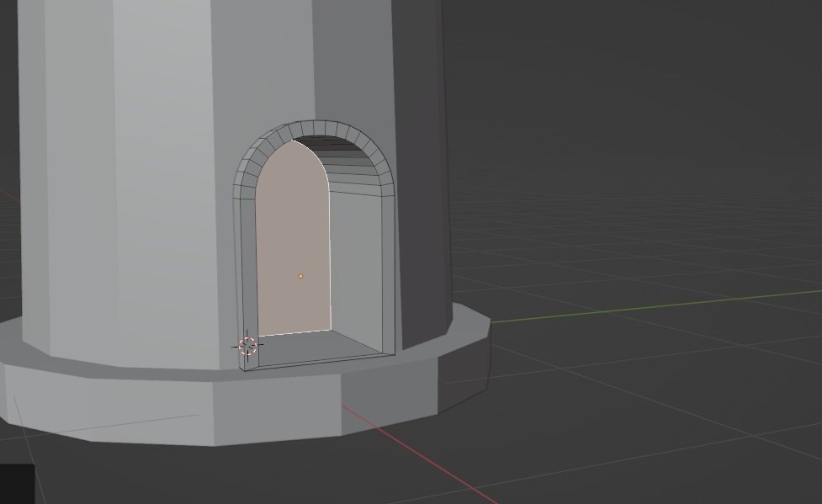Image resolution: width=822 pixels, height=504 pixels.
Task: Click the orange face-center dot on the door
Action: point(301,276)
